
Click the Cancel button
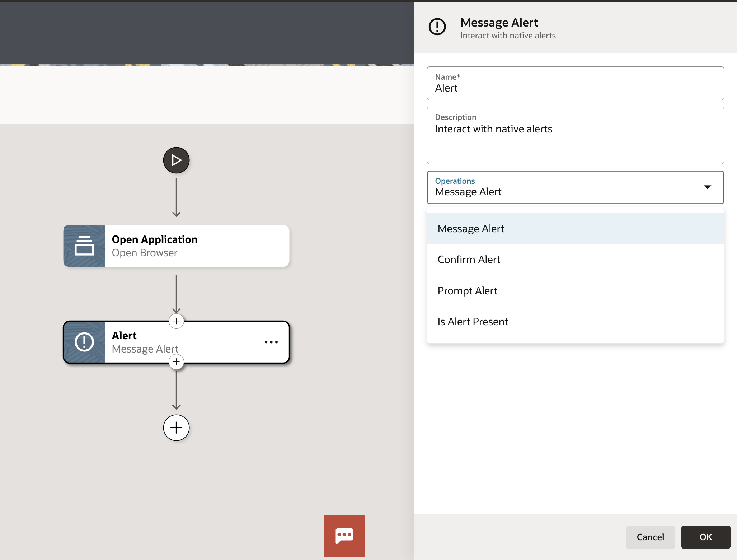click(650, 537)
